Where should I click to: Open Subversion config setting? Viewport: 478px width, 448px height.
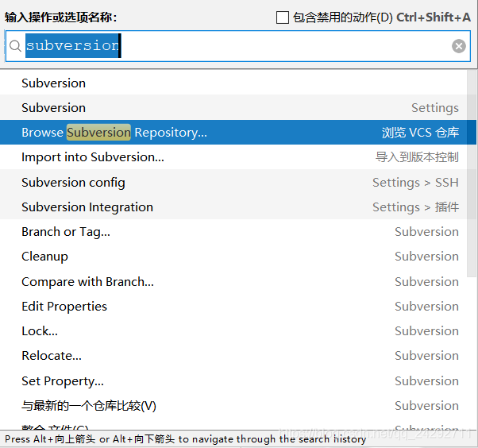tap(233, 183)
